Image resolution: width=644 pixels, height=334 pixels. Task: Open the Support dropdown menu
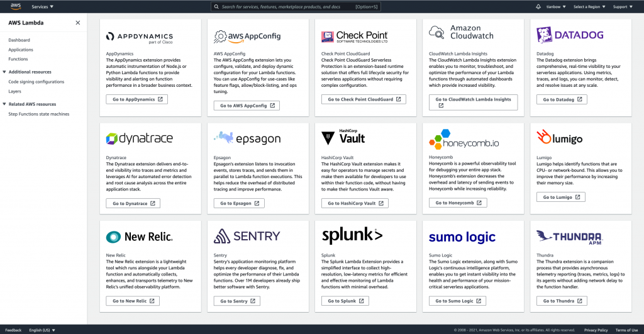coord(623,6)
